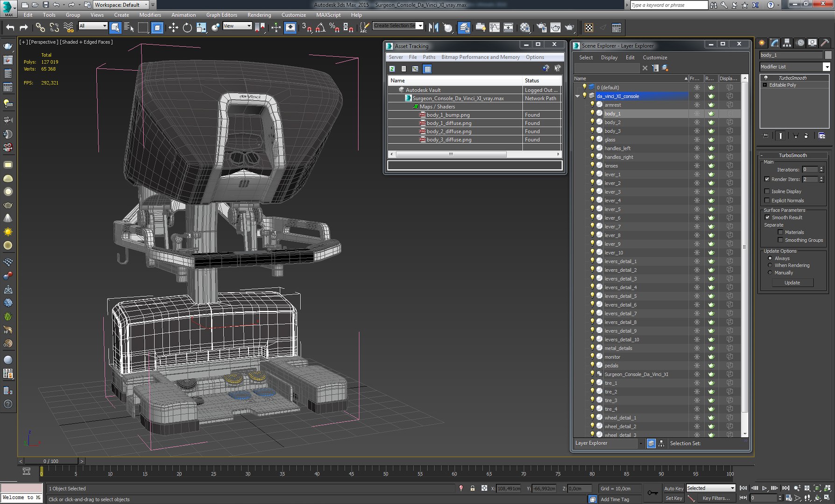The image size is (835, 504).
Task: Switch to the Create command panel tab
Action: point(762,43)
